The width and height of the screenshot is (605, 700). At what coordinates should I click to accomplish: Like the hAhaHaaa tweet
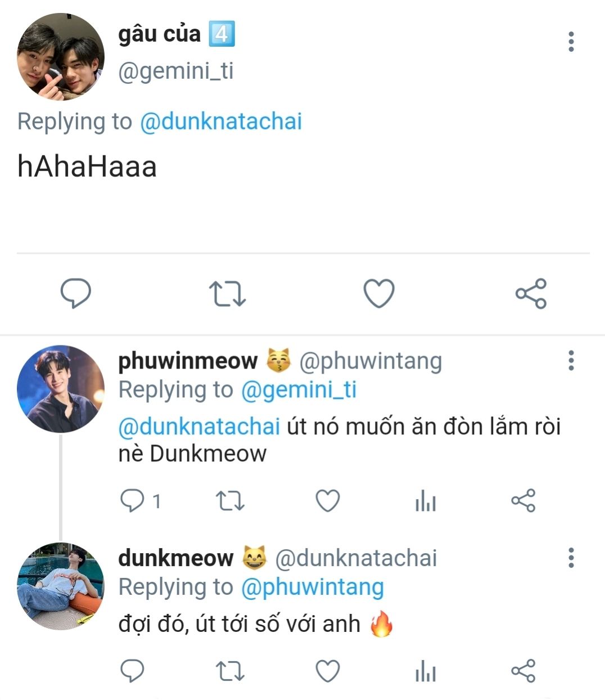click(x=379, y=293)
